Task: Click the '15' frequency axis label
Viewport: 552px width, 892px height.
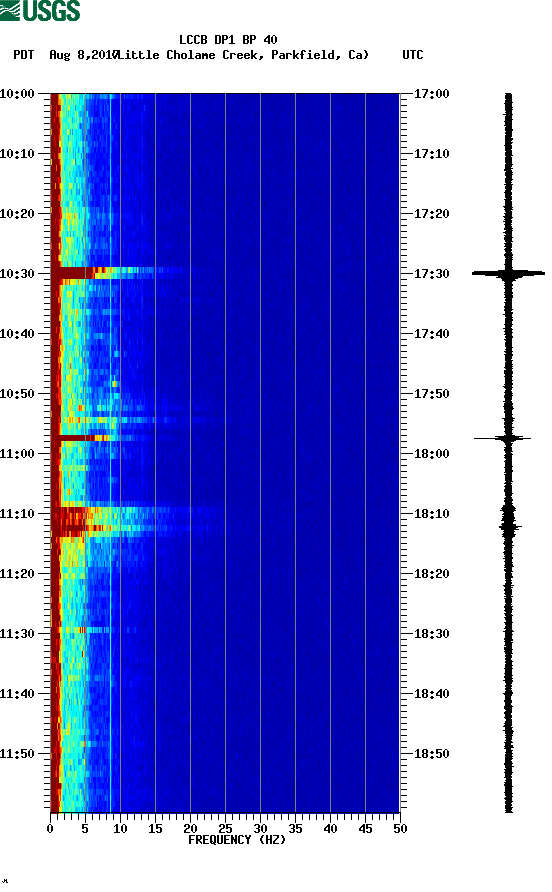Action: (155, 829)
